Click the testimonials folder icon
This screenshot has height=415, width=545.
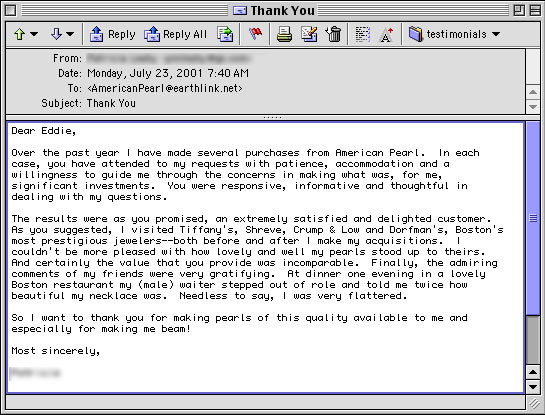[415, 34]
